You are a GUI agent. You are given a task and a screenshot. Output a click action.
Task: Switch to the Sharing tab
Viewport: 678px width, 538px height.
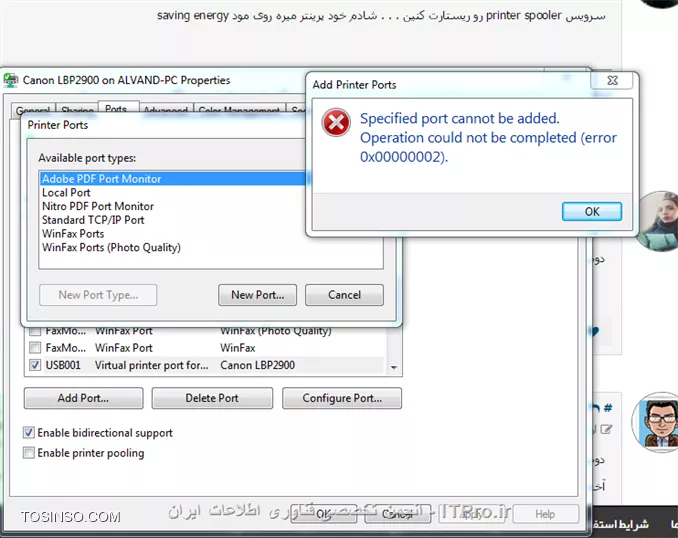tap(77, 111)
